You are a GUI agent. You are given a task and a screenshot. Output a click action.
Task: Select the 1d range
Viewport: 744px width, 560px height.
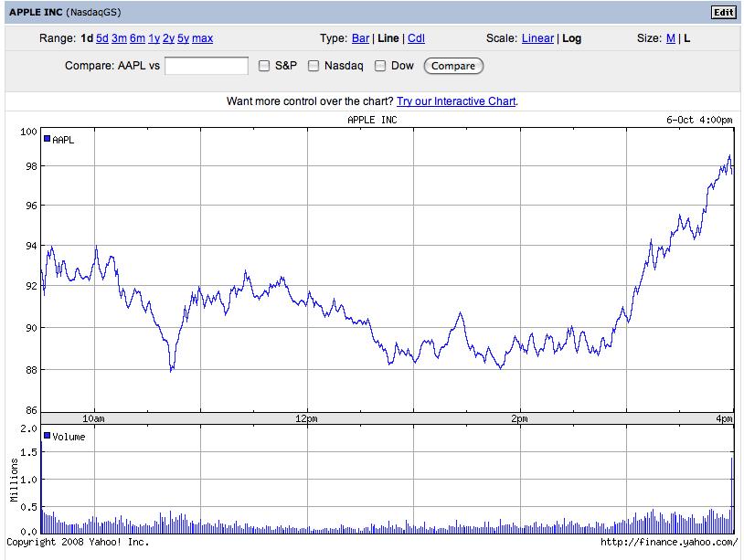click(x=87, y=38)
